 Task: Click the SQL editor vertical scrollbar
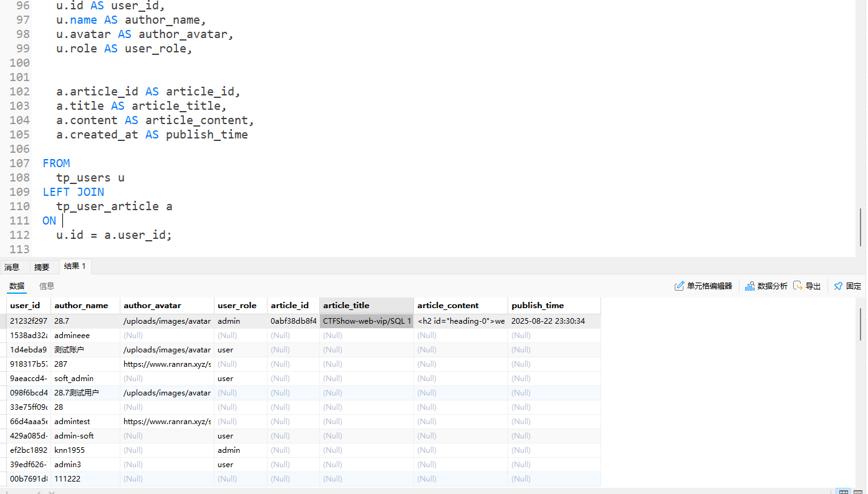[x=861, y=227]
